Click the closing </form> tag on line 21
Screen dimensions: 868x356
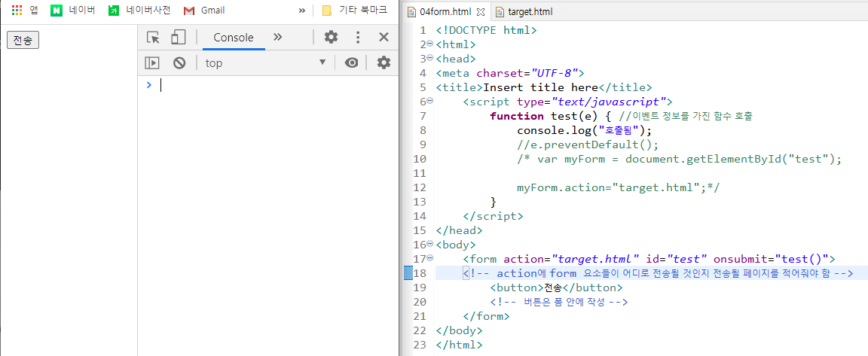click(x=486, y=316)
